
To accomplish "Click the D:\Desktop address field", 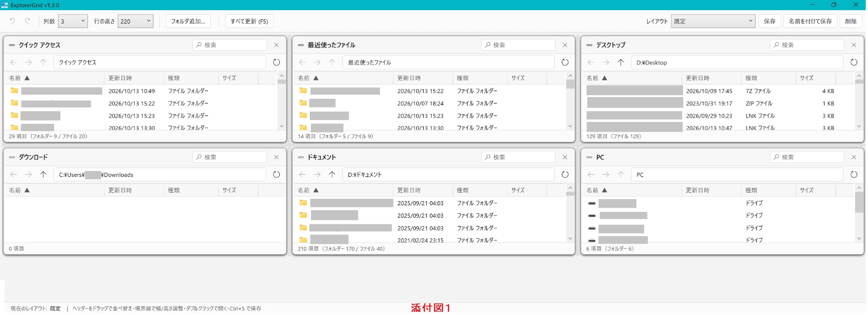I will [x=737, y=62].
